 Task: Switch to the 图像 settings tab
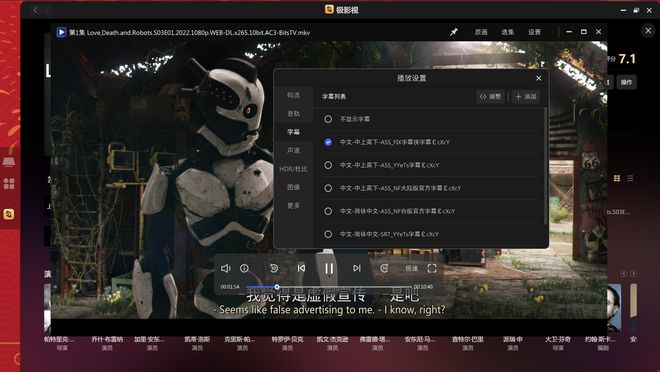click(x=293, y=187)
